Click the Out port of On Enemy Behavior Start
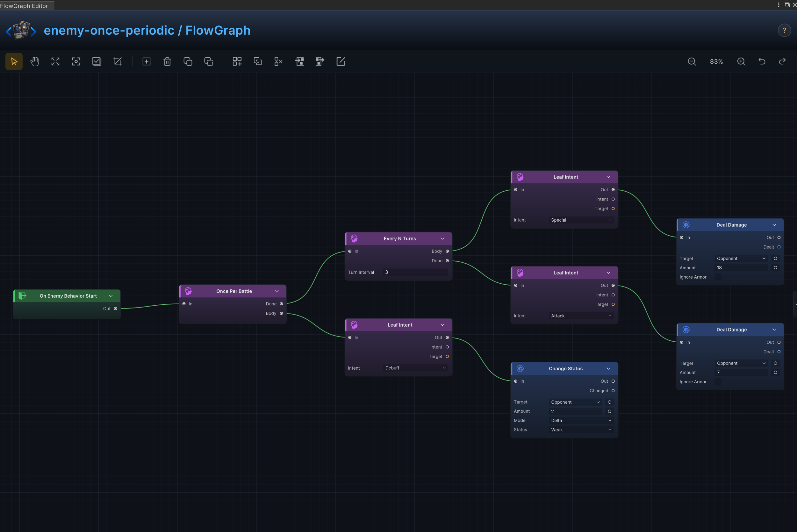The width and height of the screenshot is (797, 532). [x=115, y=309]
